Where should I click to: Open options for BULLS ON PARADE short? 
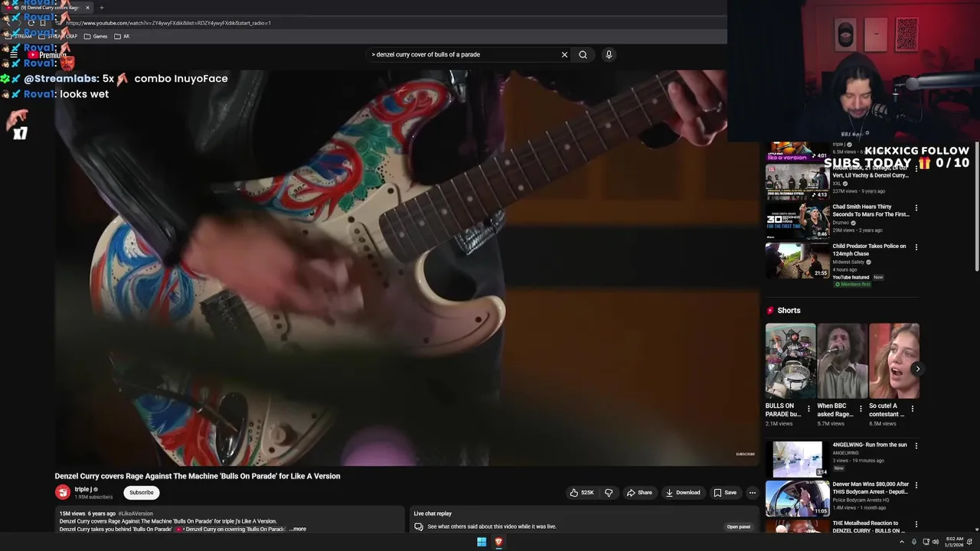(808, 409)
